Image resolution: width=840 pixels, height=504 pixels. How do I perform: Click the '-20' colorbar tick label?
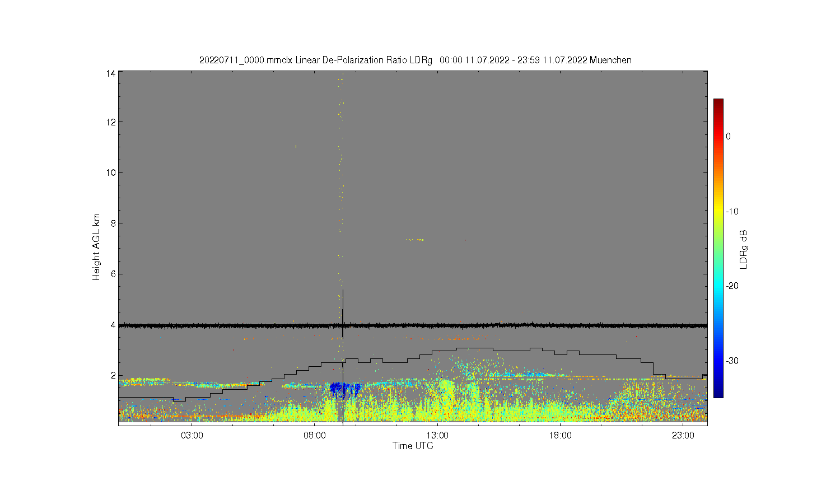tap(732, 286)
